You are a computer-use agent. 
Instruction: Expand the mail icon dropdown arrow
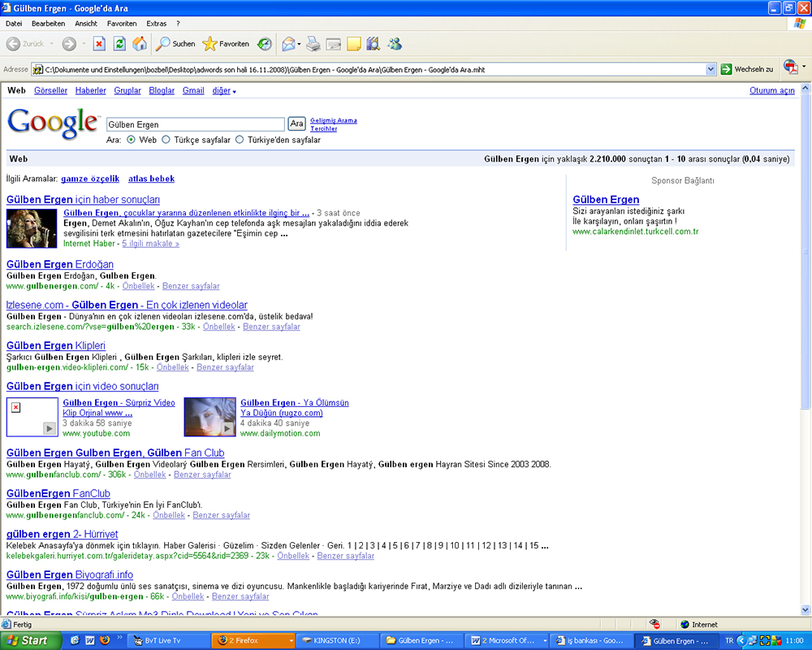coord(300,44)
